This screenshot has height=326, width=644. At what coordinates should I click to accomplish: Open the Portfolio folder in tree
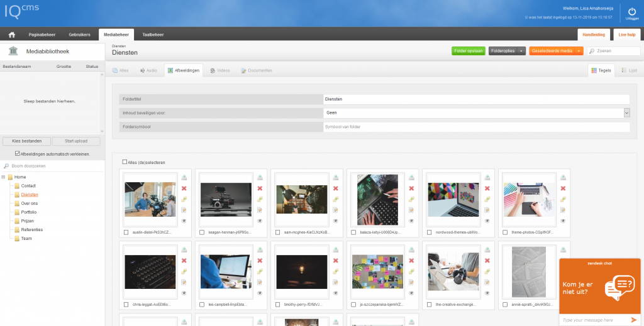(x=29, y=212)
